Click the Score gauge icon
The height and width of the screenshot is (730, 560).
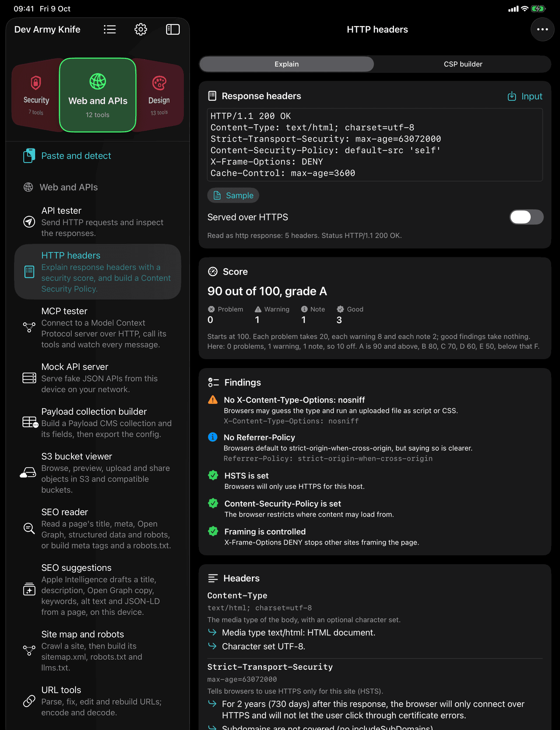tap(213, 271)
